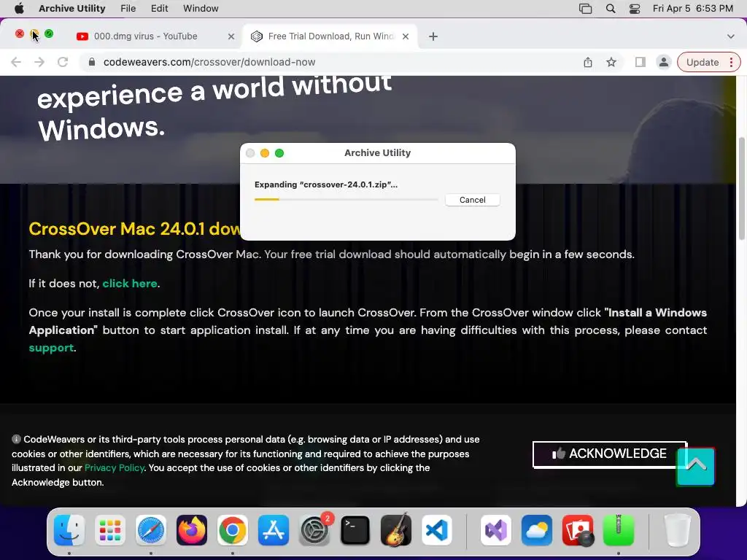
Task: Close the Free Trial Download tab
Action: 406,36
